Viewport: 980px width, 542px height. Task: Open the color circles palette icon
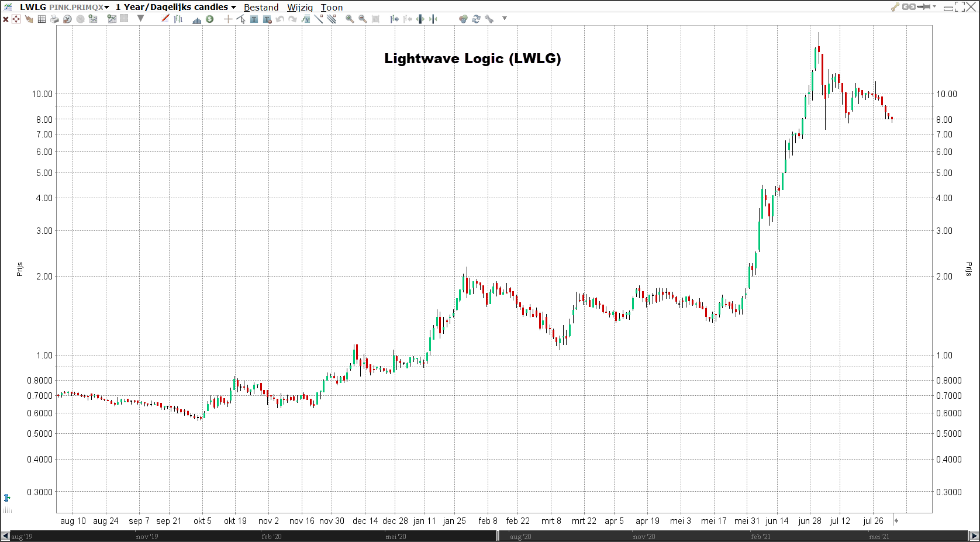463,19
